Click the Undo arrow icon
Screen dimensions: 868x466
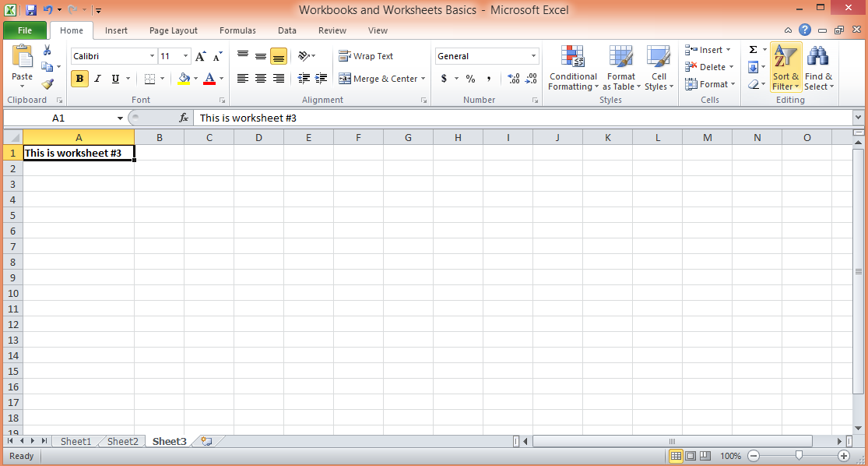click(x=48, y=10)
